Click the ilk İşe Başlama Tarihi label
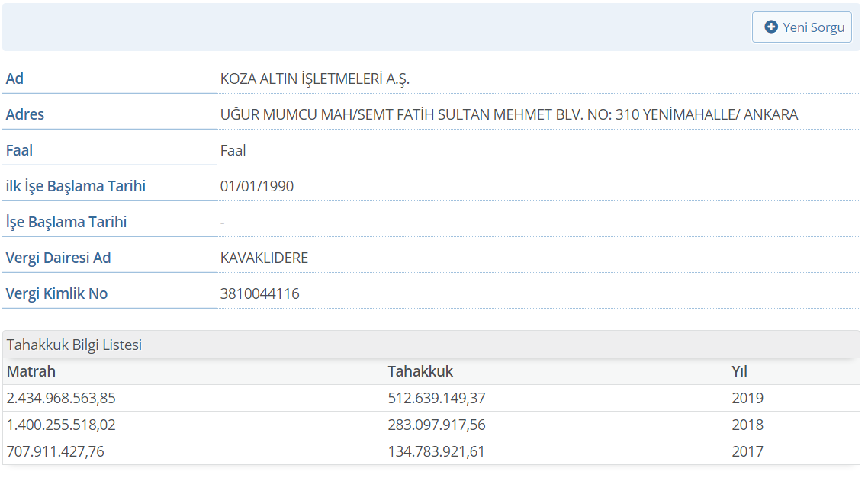The height and width of the screenshot is (497, 868). (x=76, y=187)
